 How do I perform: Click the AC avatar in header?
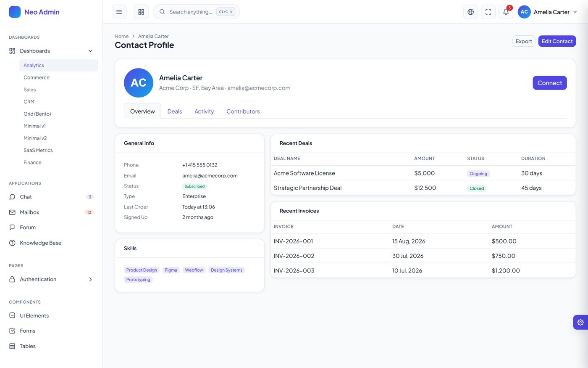pos(524,12)
